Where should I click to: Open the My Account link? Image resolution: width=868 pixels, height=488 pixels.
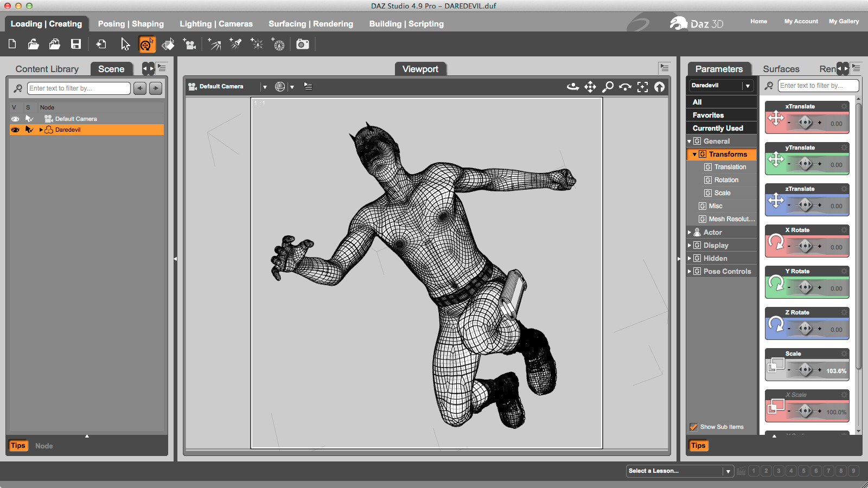801,21
